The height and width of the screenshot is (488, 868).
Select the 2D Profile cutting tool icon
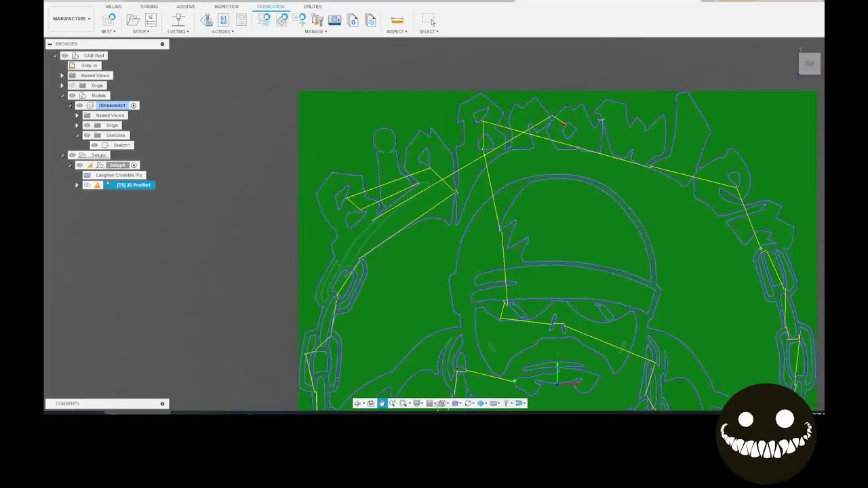[x=178, y=20]
